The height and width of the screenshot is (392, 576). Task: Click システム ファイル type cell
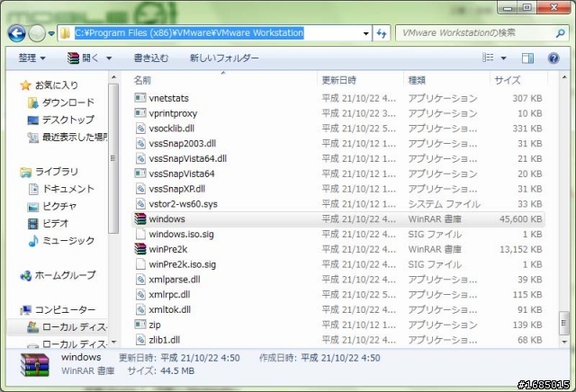(444, 204)
